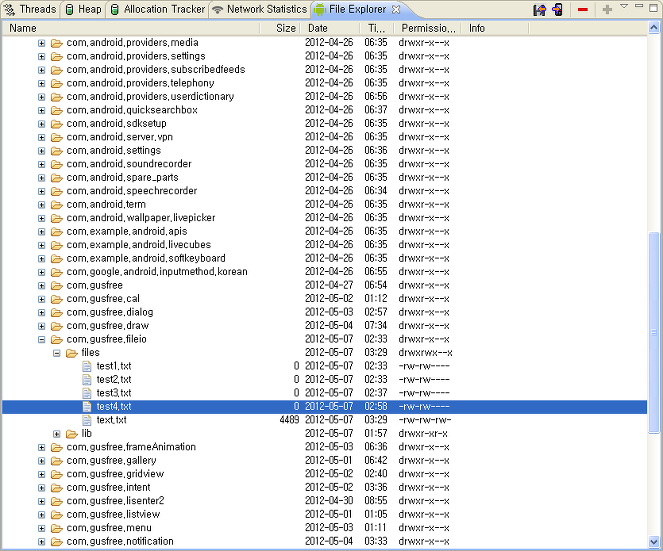
Task: Click com.gusfree folder icon
Action: 57,286
